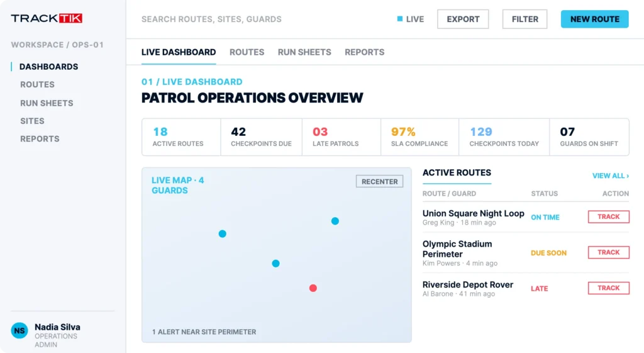Open the Live Dashboard tab

179,52
